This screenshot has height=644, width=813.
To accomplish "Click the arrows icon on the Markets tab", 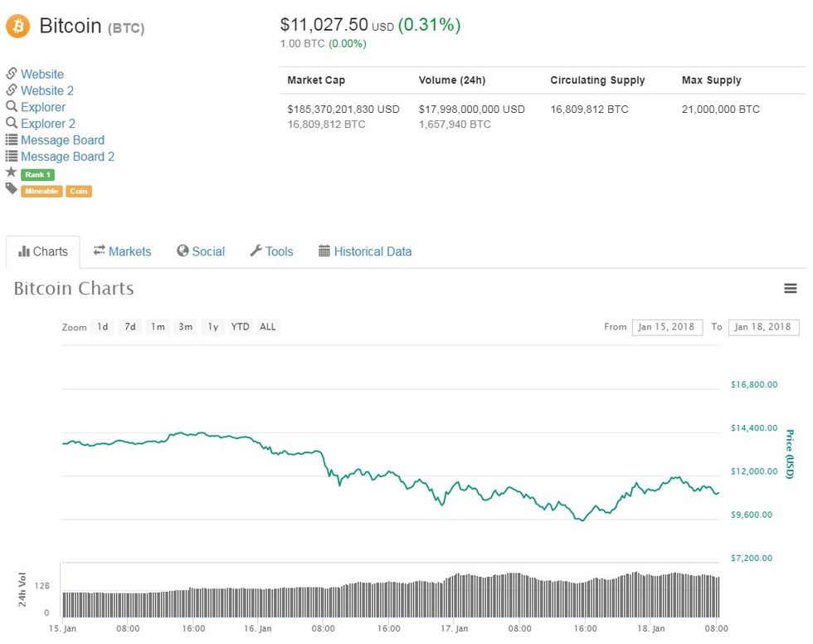I will tap(98, 251).
